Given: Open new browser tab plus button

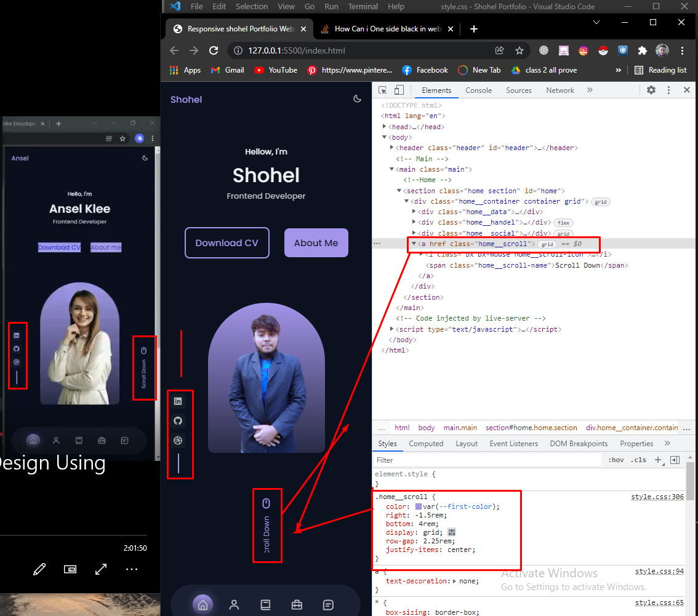Looking at the screenshot, I should pyautogui.click(x=474, y=29).
